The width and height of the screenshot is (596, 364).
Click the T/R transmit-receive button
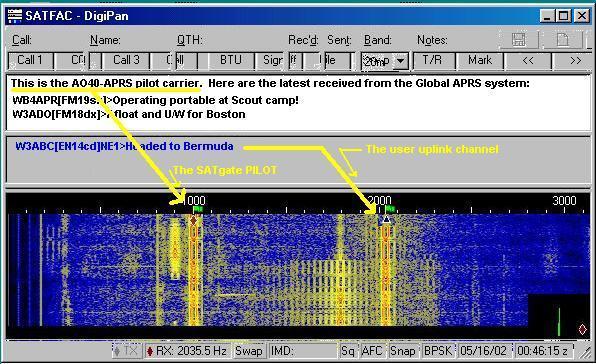pyautogui.click(x=433, y=60)
